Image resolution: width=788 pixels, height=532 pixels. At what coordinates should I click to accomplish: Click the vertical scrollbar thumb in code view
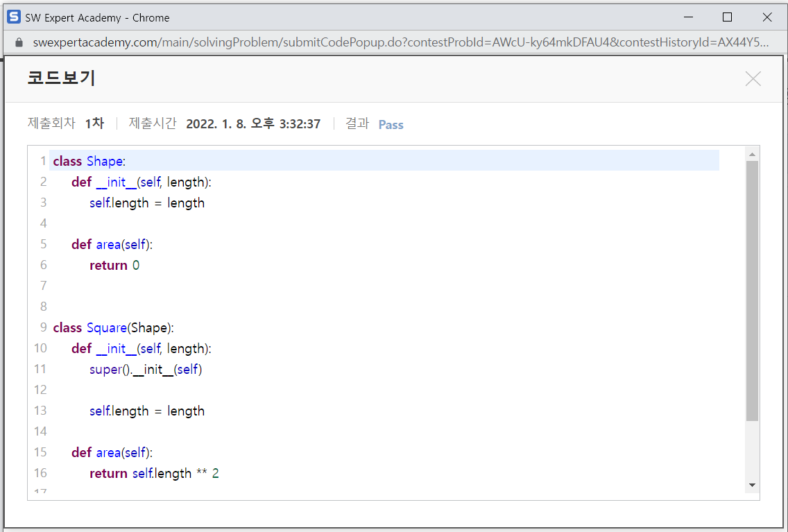[x=752, y=291]
